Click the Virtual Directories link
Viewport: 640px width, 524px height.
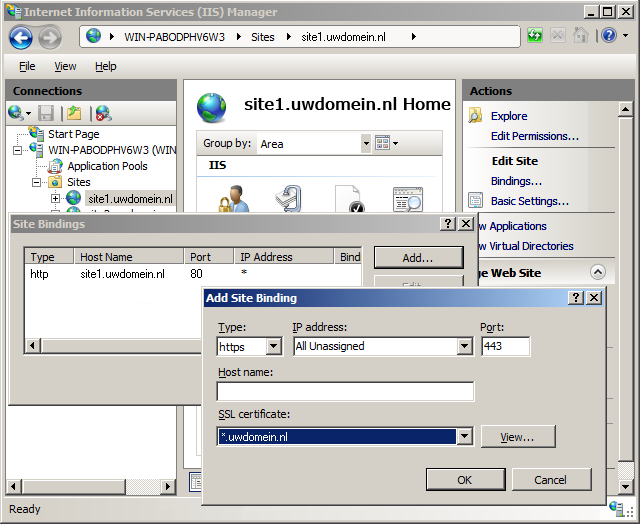tap(531, 246)
